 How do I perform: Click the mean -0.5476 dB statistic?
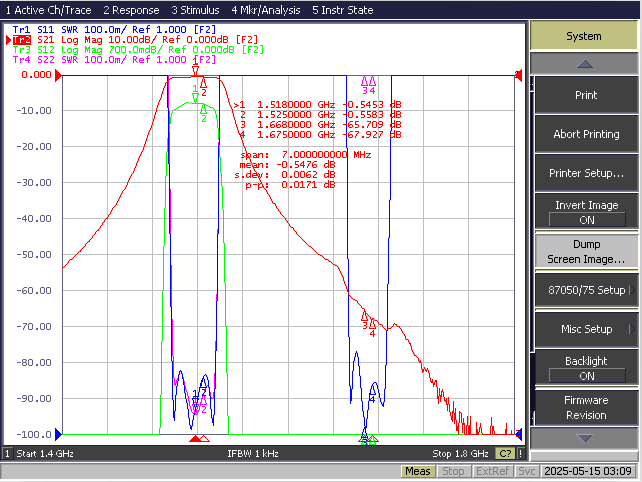pyautogui.click(x=287, y=165)
